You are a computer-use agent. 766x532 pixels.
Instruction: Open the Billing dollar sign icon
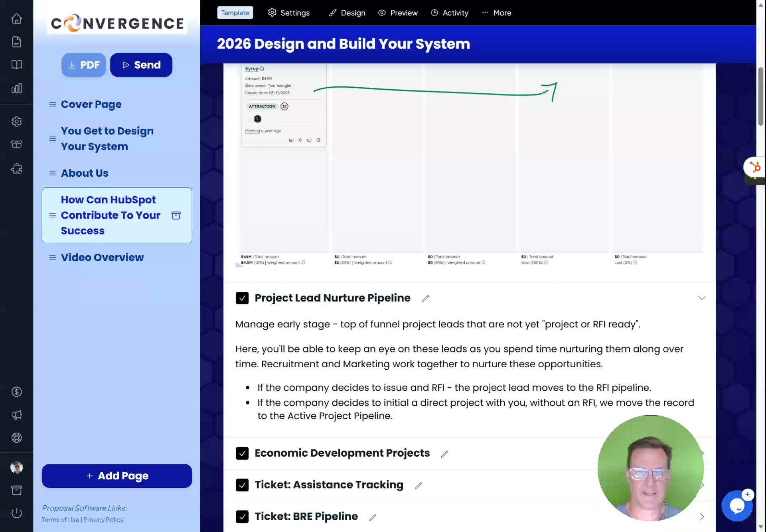click(x=16, y=392)
